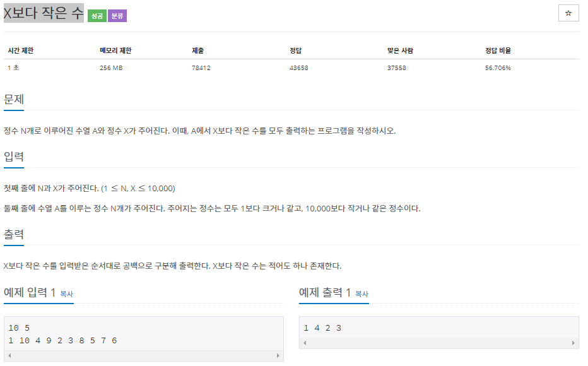The height and width of the screenshot is (366, 588).
Task: Click the correct count 43658
Action: (x=299, y=68)
